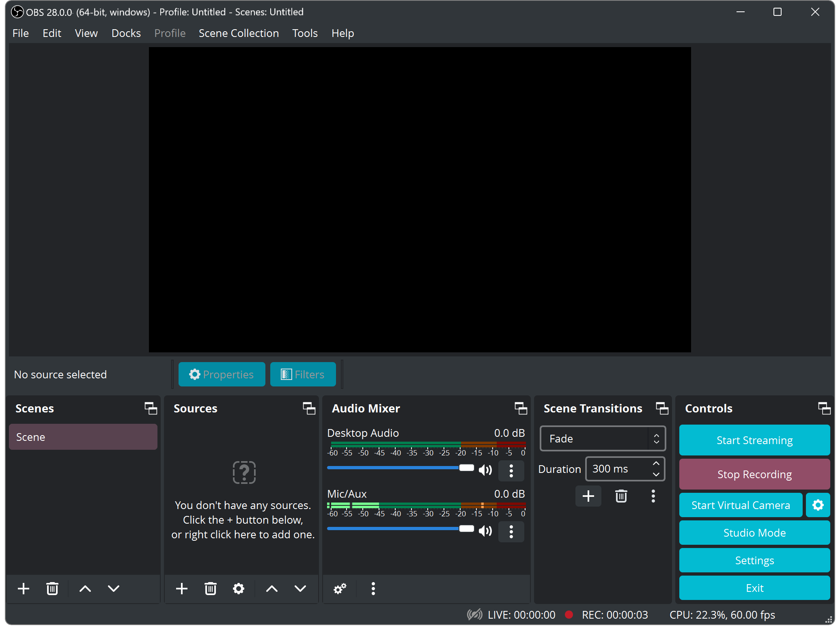Add a new transition with the plus icon
Image resolution: width=840 pixels, height=630 pixels.
click(x=588, y=496)
